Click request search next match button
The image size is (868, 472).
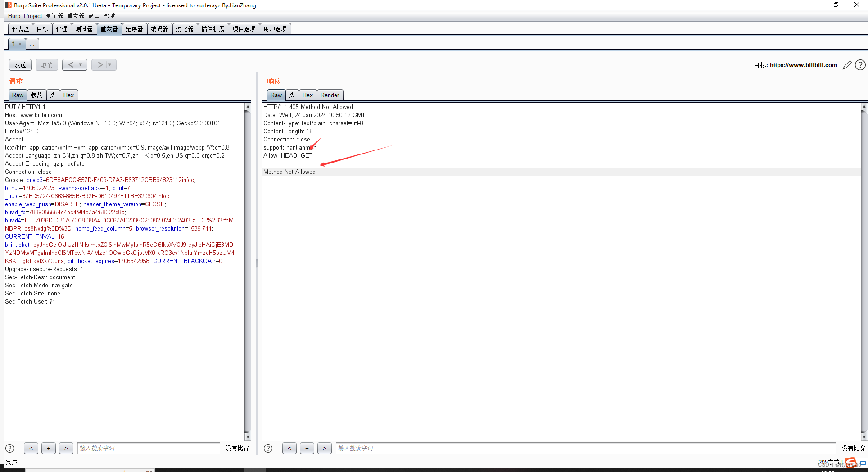pos(66,448)
